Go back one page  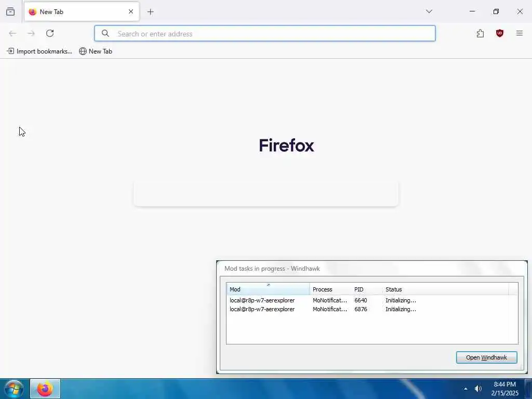point(12,33)
